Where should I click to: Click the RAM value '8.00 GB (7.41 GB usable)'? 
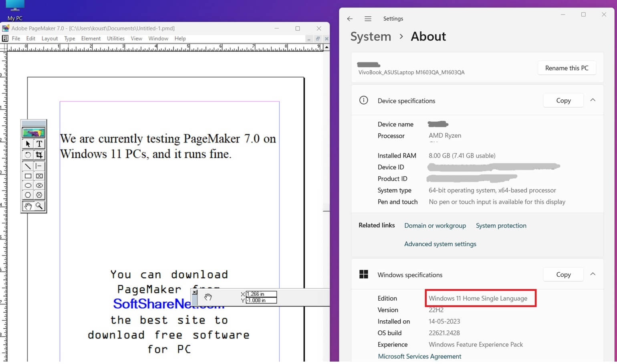pyautogui.click(x=462, y=155)
